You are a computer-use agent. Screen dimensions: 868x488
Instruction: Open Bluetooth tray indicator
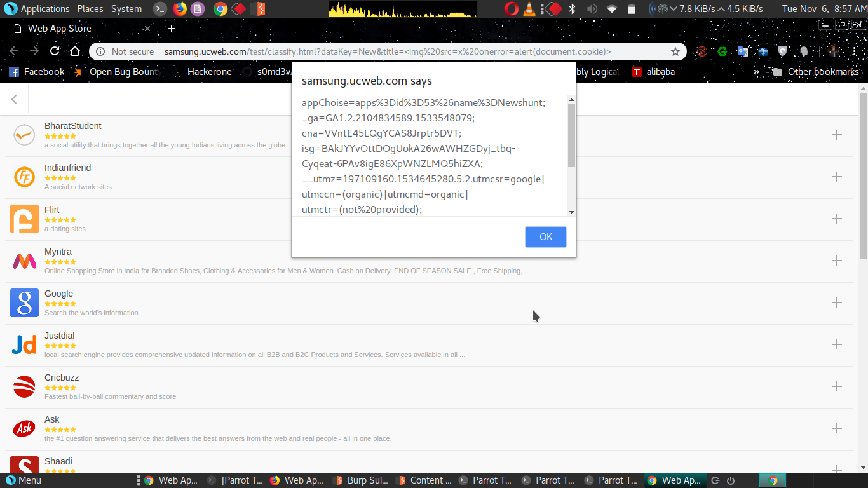pyautogui.click(x=572, y=9)
